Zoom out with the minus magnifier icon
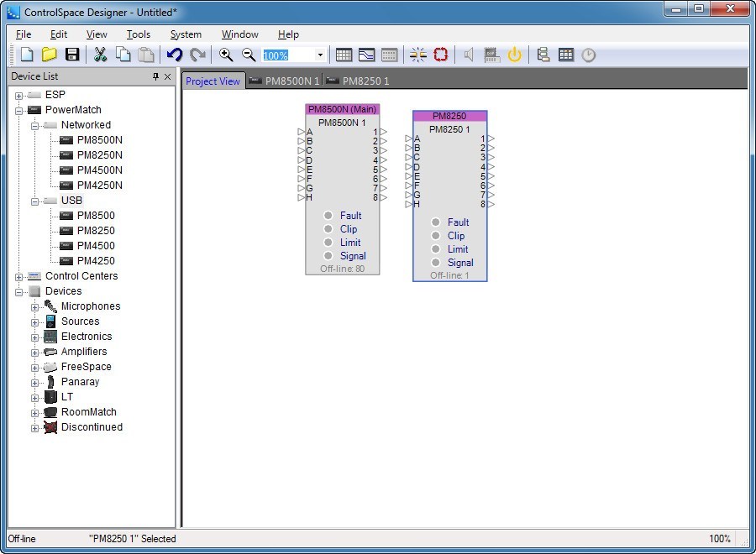Image resolution: width=756 pixels, height=554 pixels. pos(249,55)
